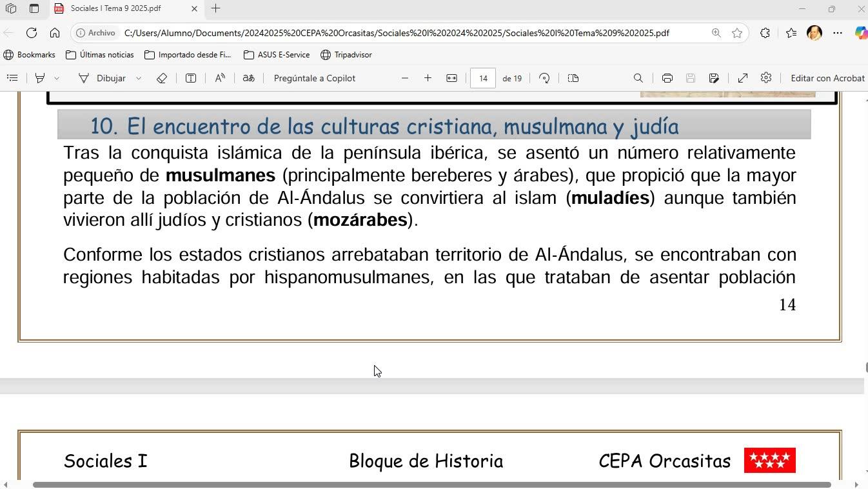
Task: Open the tab actions menu
Action: tap(34, 8)
